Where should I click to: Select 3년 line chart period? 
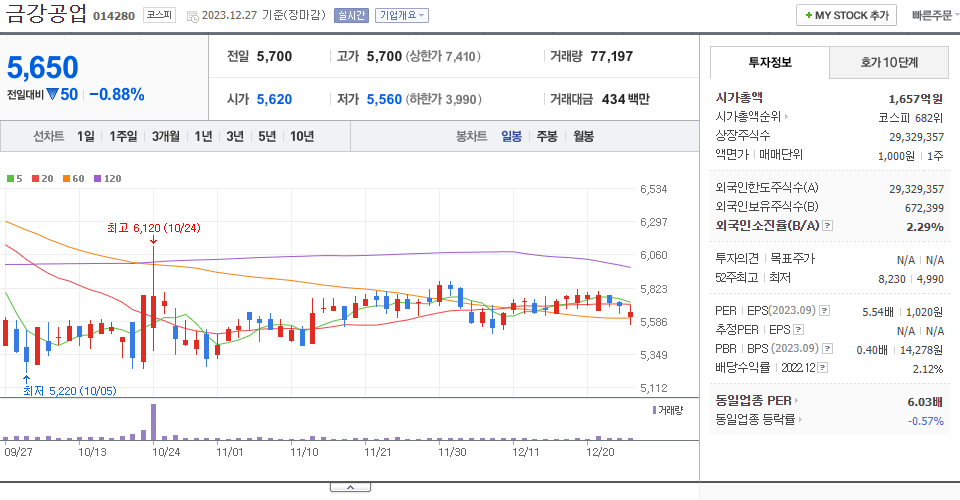(x=235, y=136)
